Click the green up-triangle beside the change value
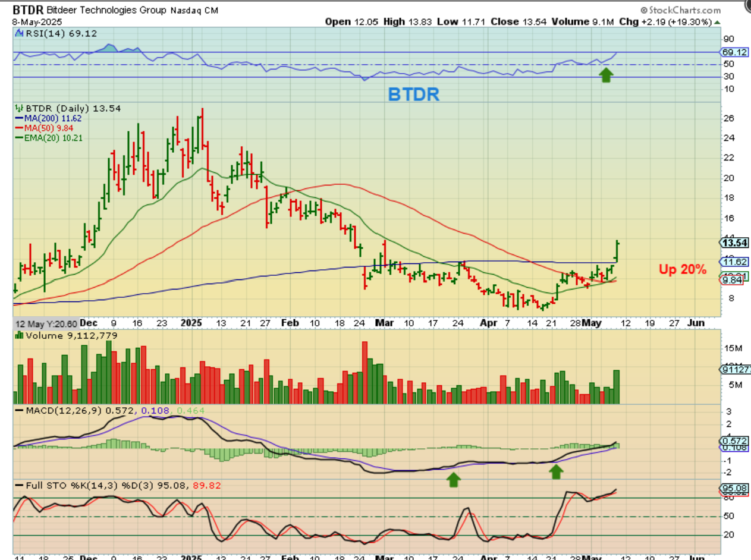The height and width of the screenshot is (560, 751). click(717, 22)
